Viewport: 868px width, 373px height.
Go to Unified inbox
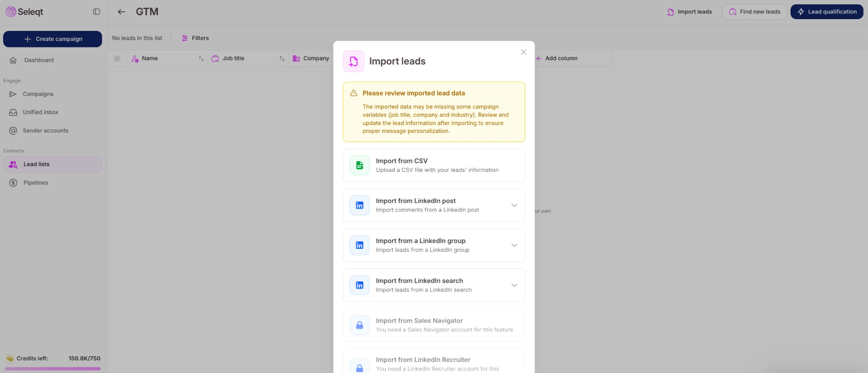coord(41,112)
